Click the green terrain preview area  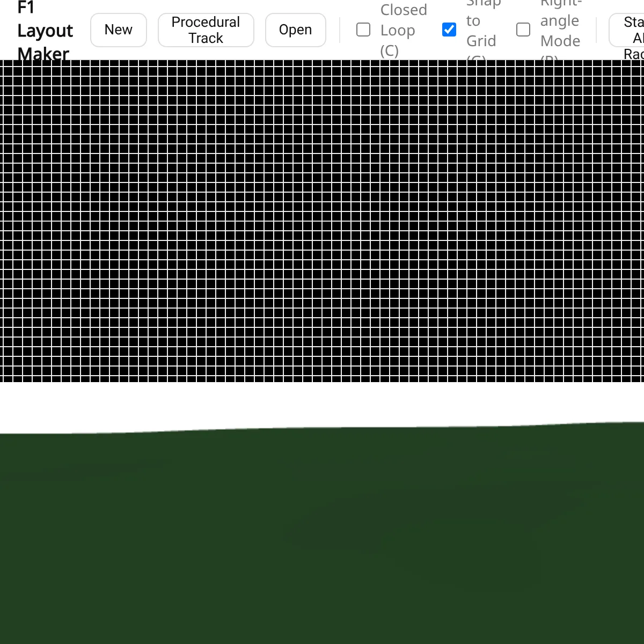(x=322, y=537)
